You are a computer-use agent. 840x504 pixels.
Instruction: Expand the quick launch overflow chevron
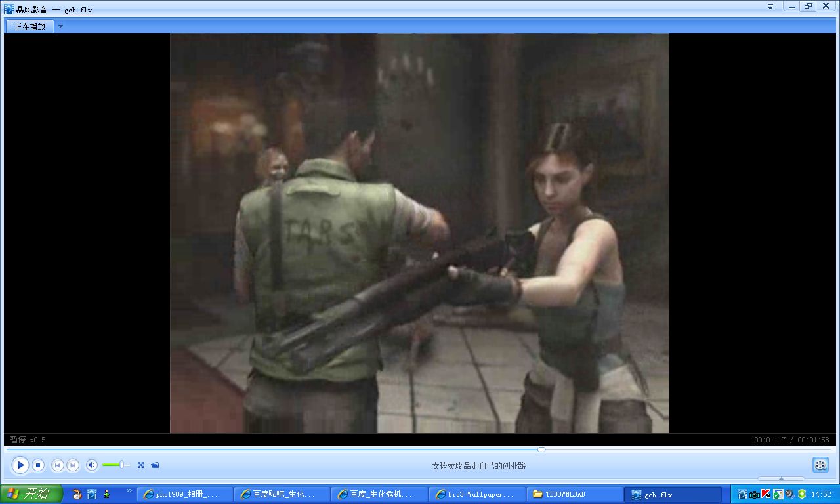click(x=129, y=491)
